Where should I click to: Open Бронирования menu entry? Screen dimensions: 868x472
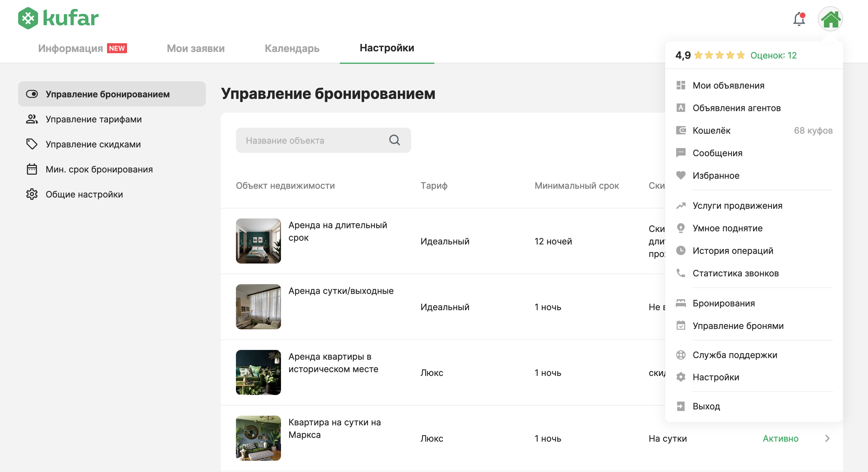click(x=754, y=303)
